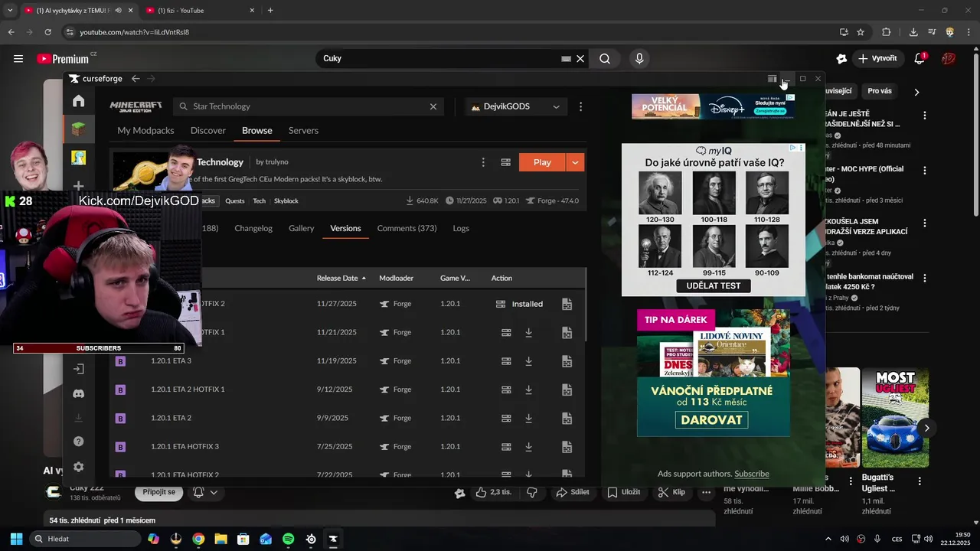980x551 pixels.
Task: Open the YouTube account avatar menu
Action: [949, 59]
